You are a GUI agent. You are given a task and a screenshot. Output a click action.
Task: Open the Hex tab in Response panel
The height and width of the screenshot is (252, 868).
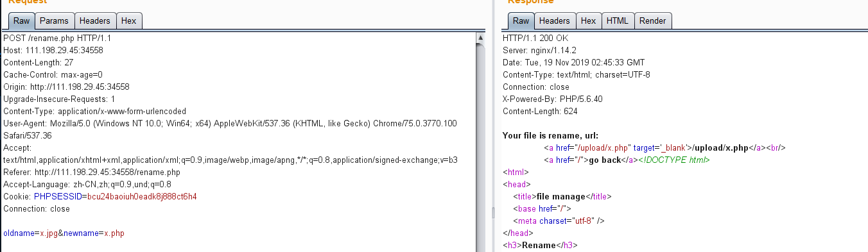tap(588, 21)
